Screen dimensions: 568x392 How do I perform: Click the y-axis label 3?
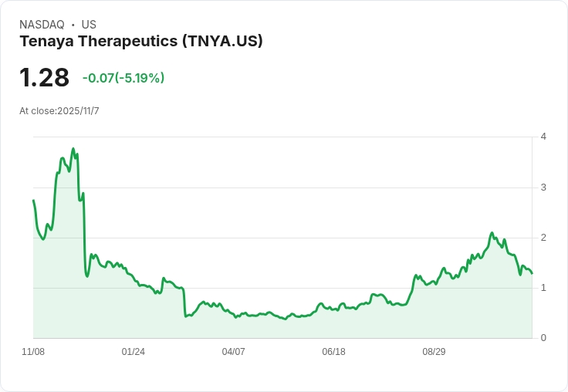[543, 188]
